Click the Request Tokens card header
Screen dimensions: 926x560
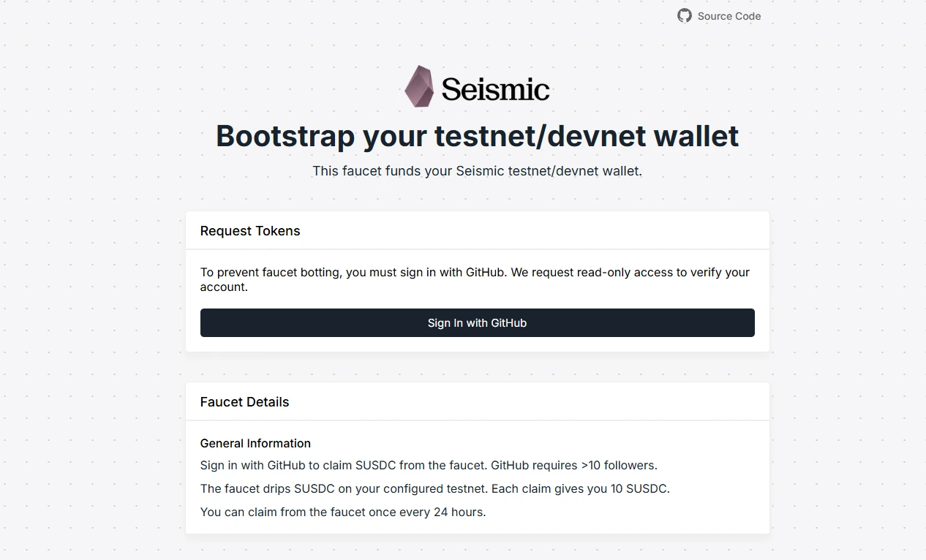pos(477,231)
